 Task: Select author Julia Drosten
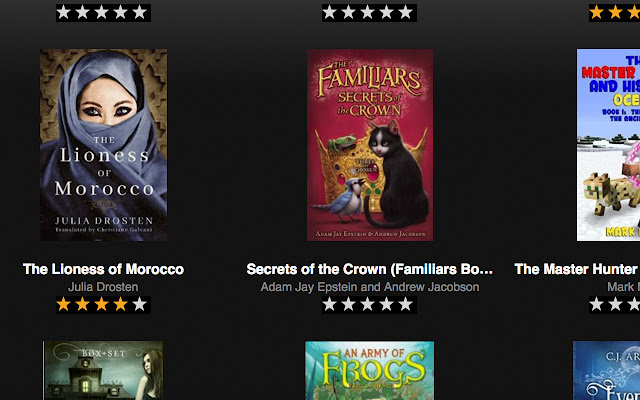pos(103,287)
